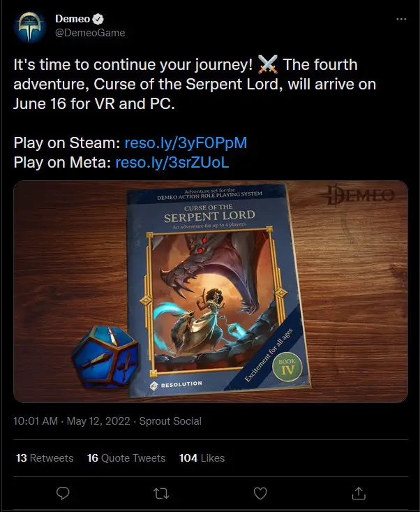Click the @DemeoGame handle
Screen dimensions: 420x512
90,33
